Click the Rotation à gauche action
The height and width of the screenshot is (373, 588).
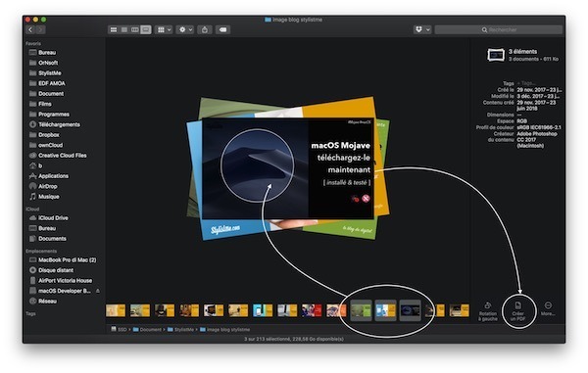[487, 311]
